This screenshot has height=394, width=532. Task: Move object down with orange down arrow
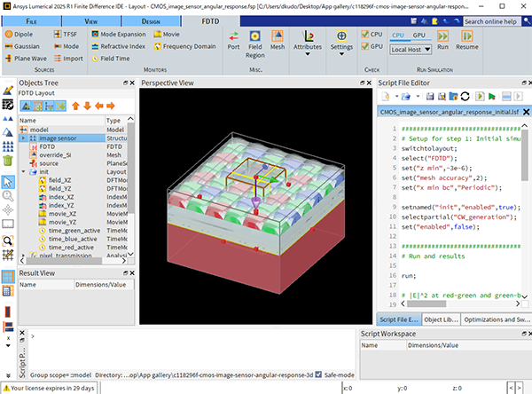tap(87, 106)
